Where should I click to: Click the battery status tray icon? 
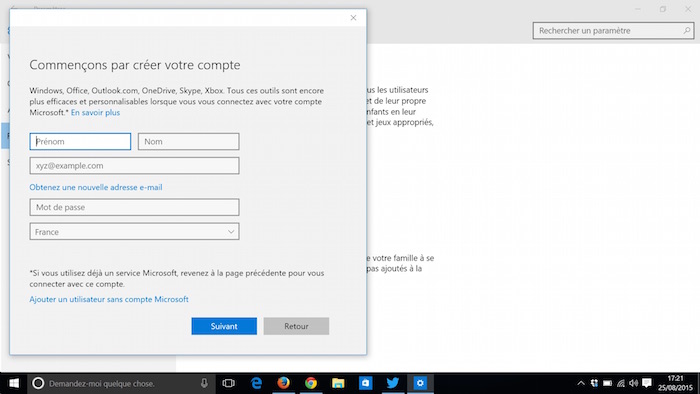[608, 383]
